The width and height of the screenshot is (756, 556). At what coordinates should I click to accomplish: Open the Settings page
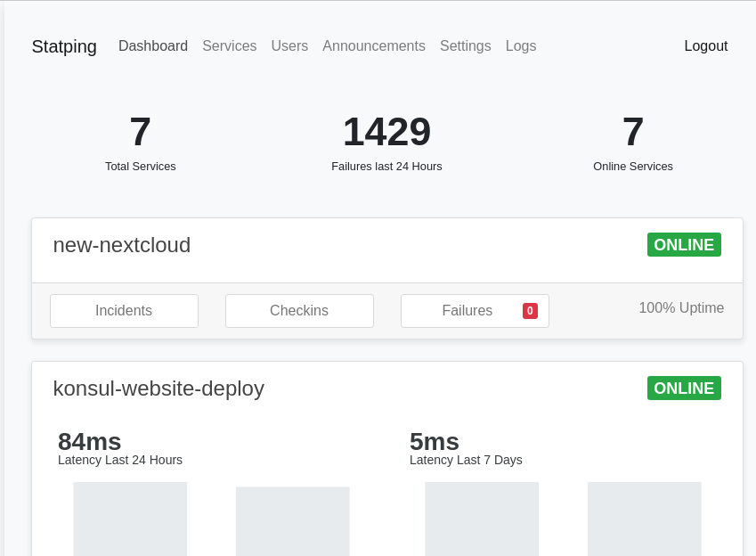tap(466, 45)
